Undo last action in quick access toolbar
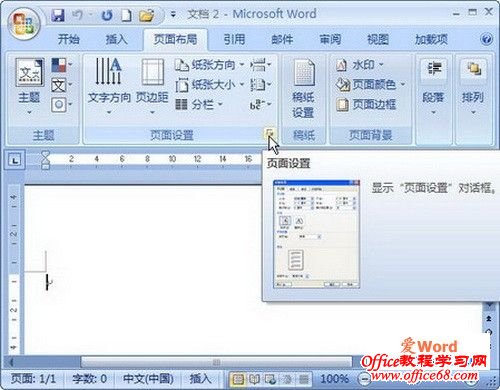Viewport: 500px width, 390px height. (x=77, y=15)
